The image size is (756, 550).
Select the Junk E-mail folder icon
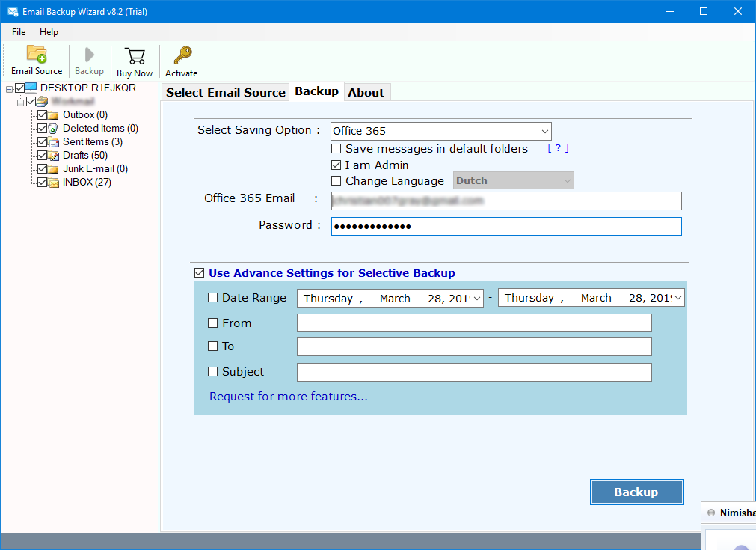(x=53, y=169)
